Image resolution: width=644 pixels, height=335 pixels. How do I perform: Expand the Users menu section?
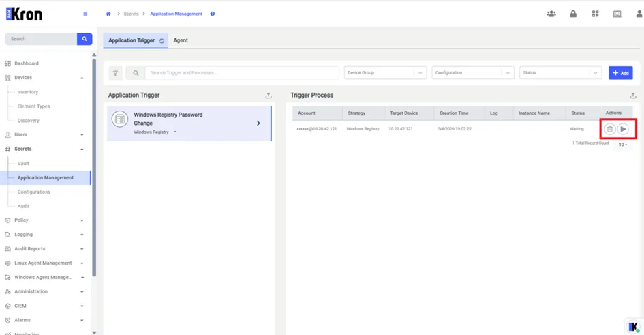[82, 135]
